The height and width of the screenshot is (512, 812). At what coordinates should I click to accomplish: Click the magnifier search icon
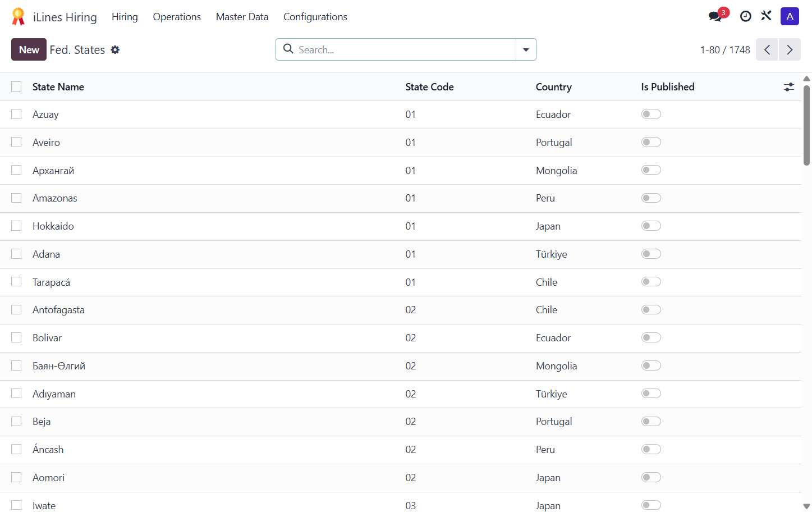(288, 49)
